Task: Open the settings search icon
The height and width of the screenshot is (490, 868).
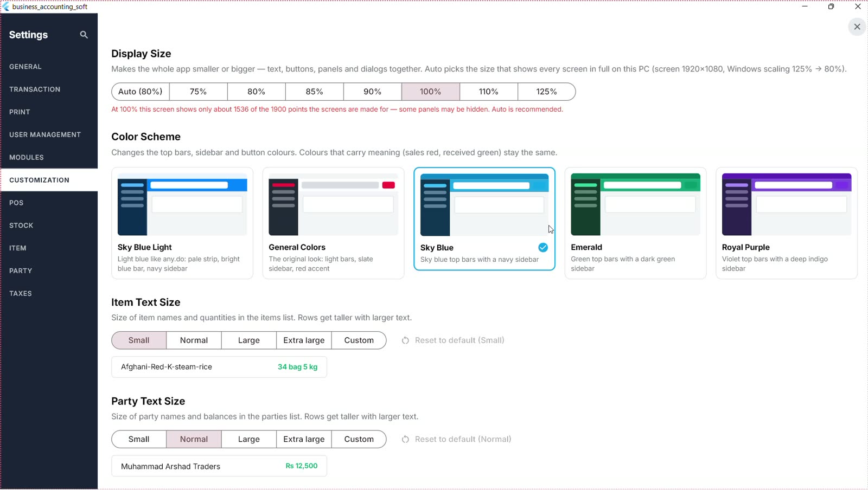Action: [84, 35]
